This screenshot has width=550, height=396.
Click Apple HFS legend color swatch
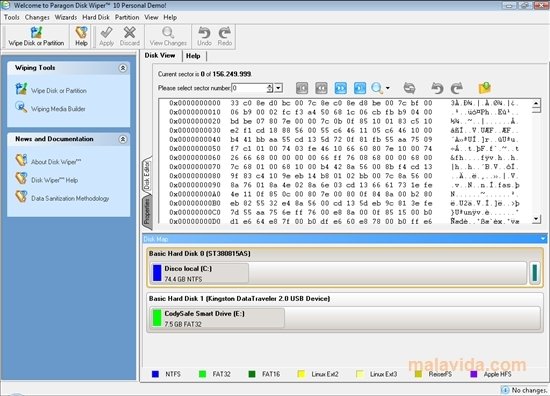coord(474,374)
